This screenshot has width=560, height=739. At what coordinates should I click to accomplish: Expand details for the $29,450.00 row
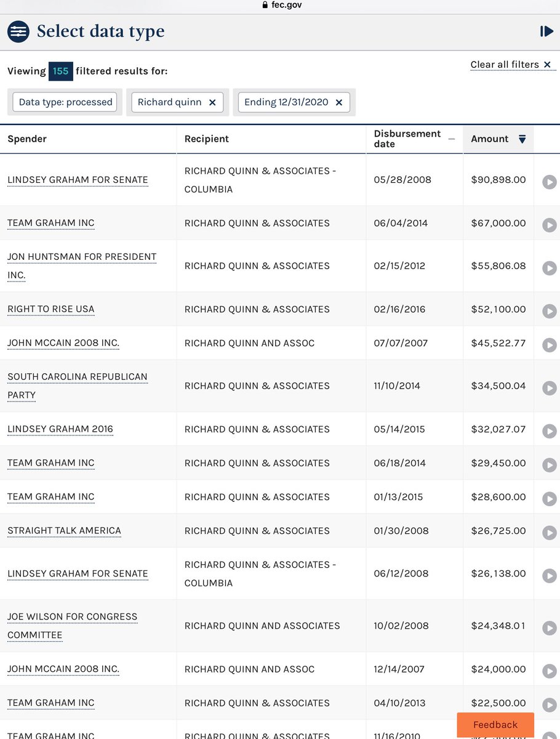click(x=549, y=465)
